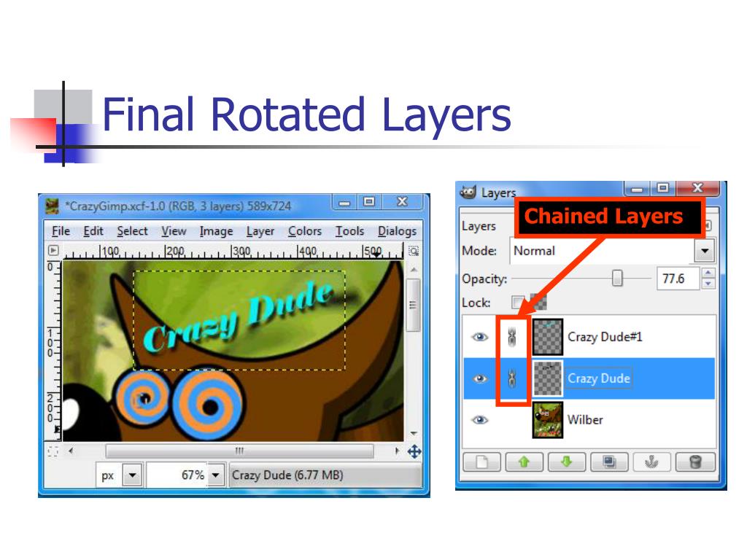Viewport: 747px width, 560px height.
Task: Open the px unit dropdown
Action: 133,475
